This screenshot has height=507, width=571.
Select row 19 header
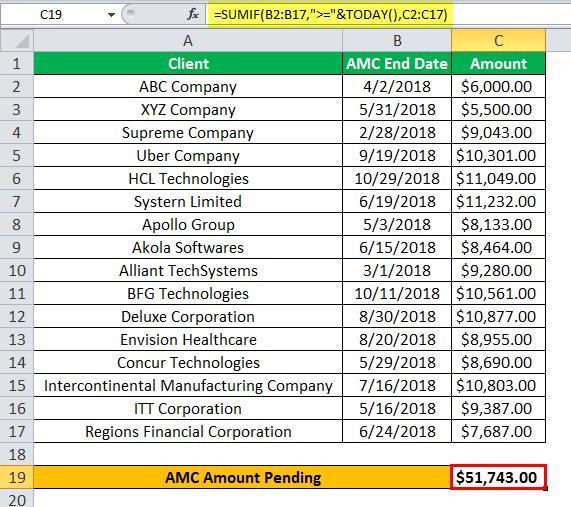[17, 477]
